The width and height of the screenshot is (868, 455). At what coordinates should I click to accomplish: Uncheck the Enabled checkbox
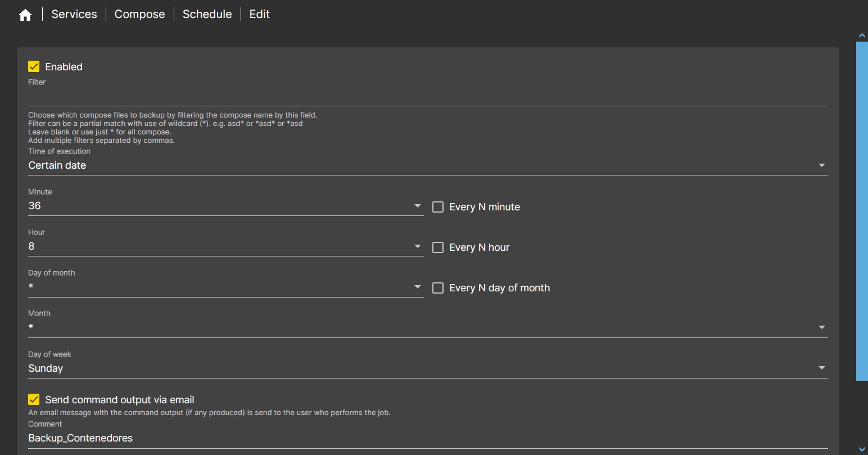coord(34,67)
